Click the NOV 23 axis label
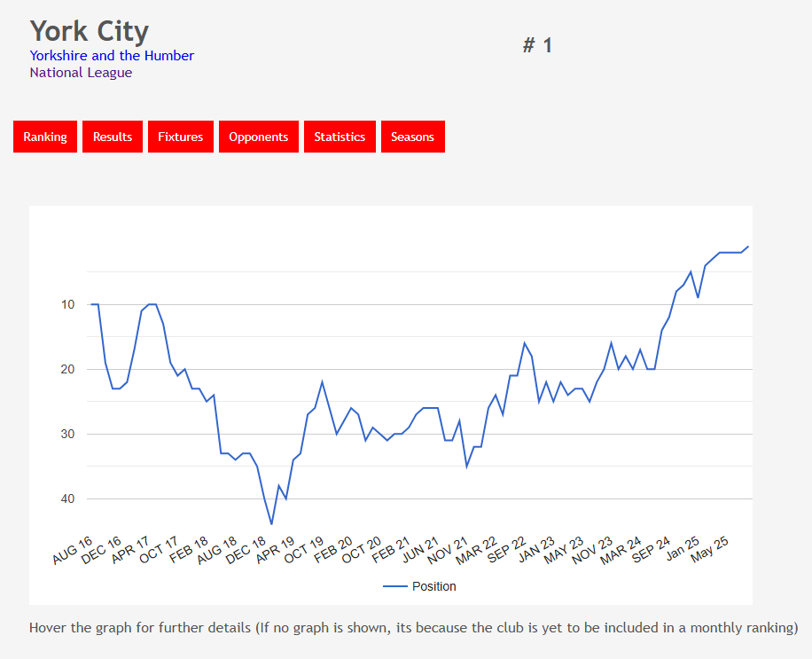 [592, 551]
